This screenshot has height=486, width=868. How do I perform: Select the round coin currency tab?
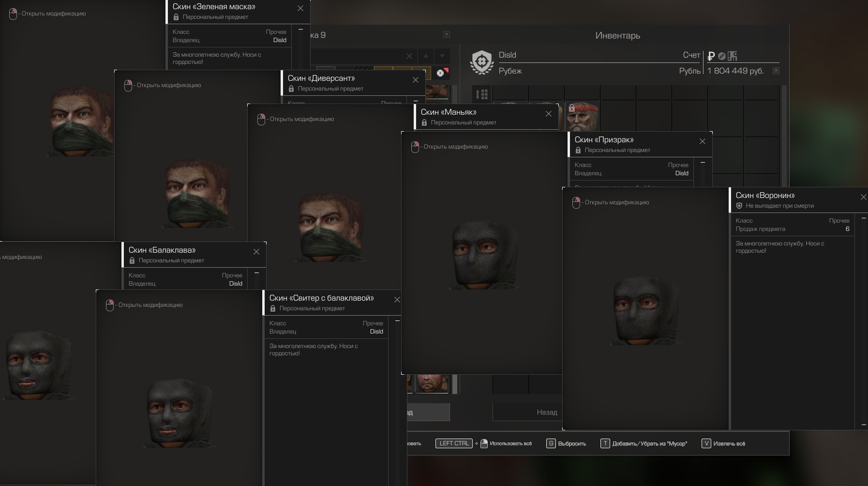coord(722,56)
